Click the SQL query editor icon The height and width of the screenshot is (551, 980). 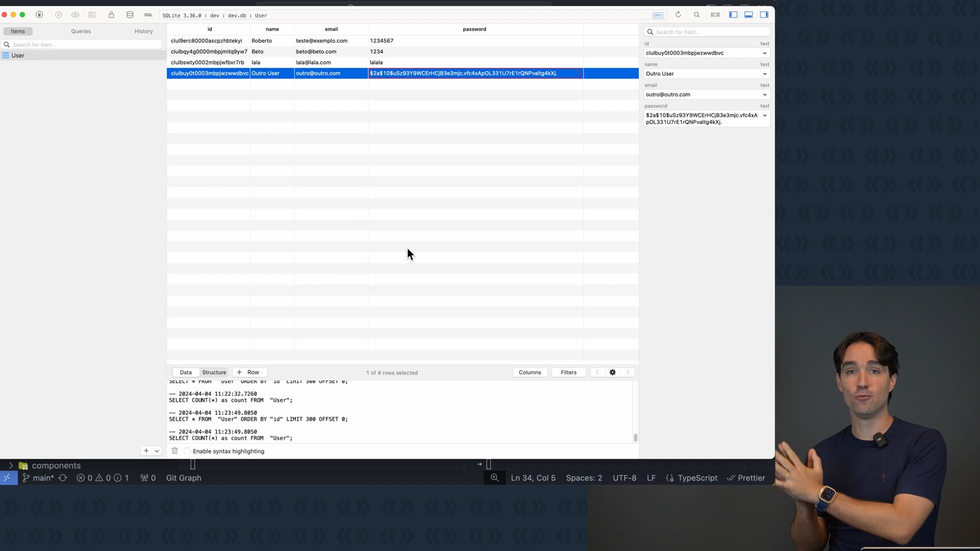[148, 15]
